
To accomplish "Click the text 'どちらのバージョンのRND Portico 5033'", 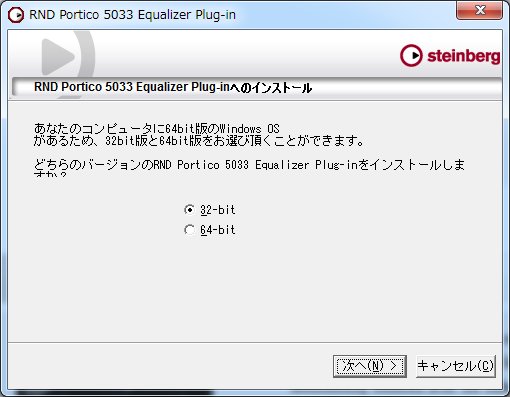I will (141, 165).
